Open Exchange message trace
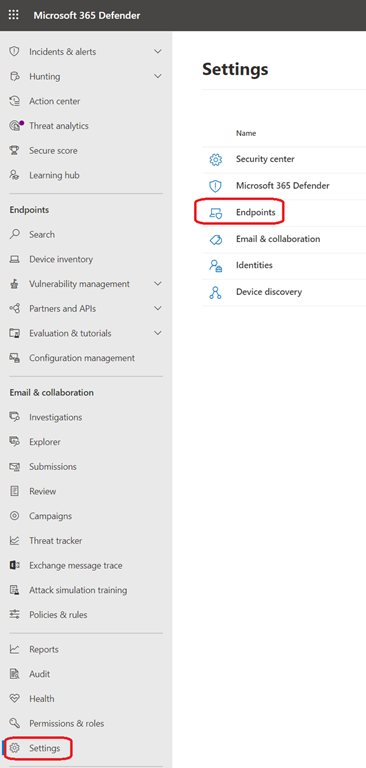This screenshot has height=768, width=366. tap(75, 565)
